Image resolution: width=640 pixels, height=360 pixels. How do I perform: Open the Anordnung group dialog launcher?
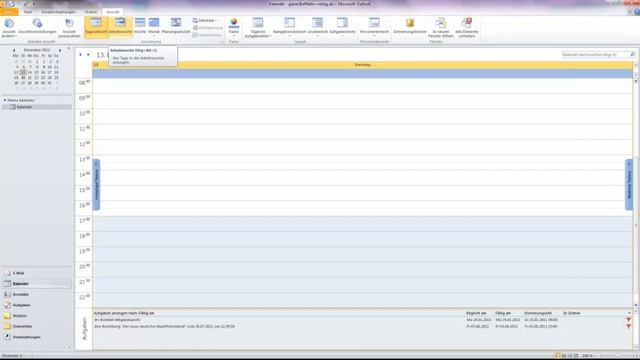pyautogui.click(x=222, y=42)
